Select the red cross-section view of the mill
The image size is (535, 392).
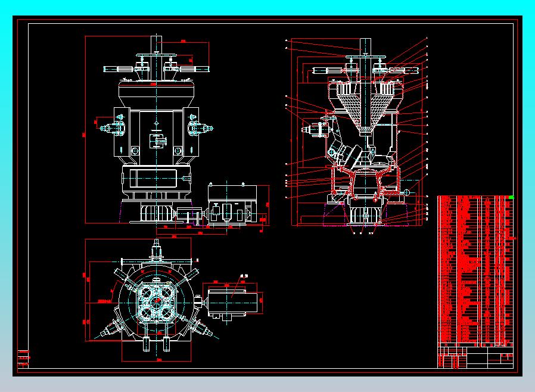(356, 136)
